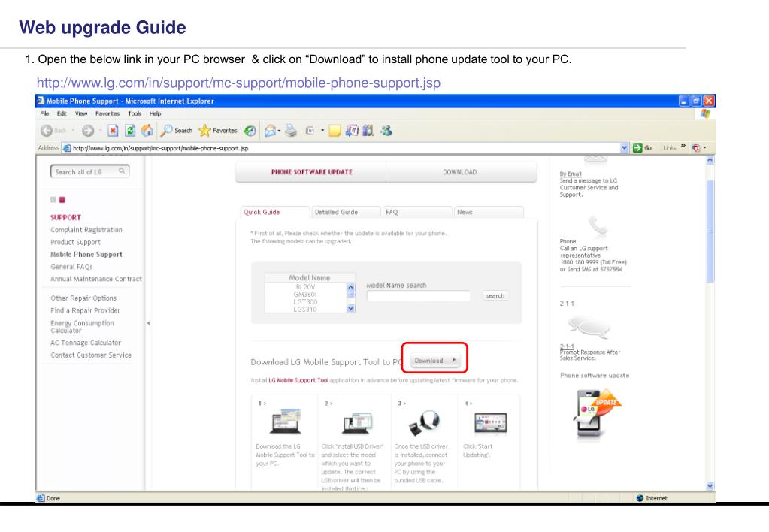This screenshot has width=769, height=532.
Task: Expand the Links toolbar chevron
Action: [x=683, y=146]
